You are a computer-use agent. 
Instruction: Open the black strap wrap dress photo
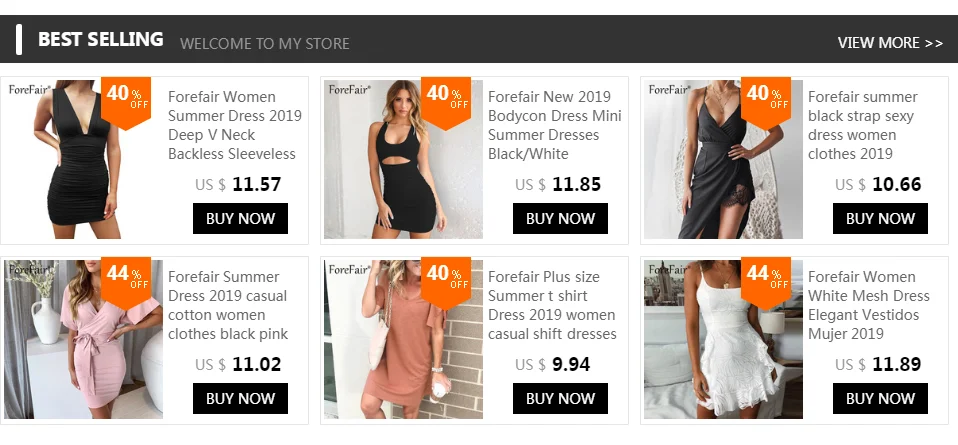pos(723,159)
